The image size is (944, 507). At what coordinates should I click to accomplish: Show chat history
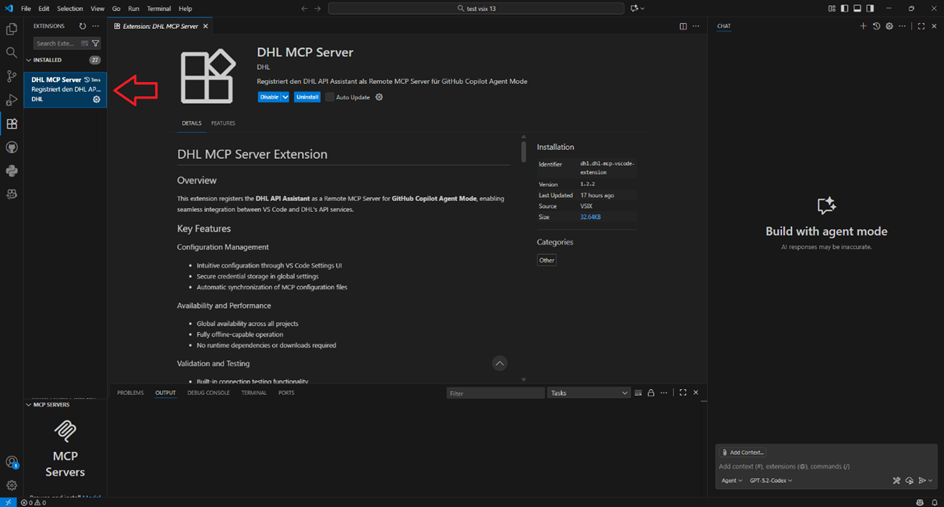[877, 26]
